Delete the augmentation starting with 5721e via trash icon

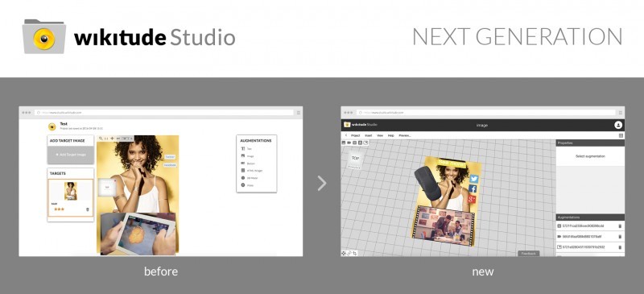click(x=620, y=247)
